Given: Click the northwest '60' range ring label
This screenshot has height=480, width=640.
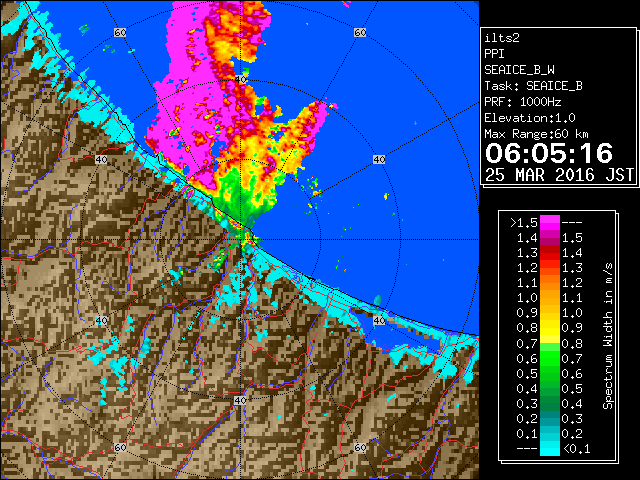Looking at the screenshot, I should [x=120, y=32].
